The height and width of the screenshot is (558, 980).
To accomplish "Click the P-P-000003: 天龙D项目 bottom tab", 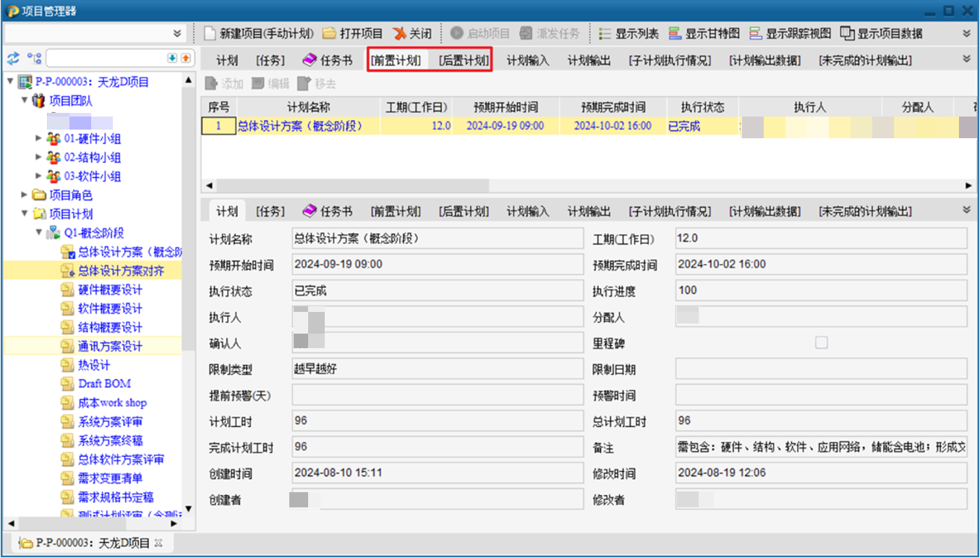I will click(93, 543).
